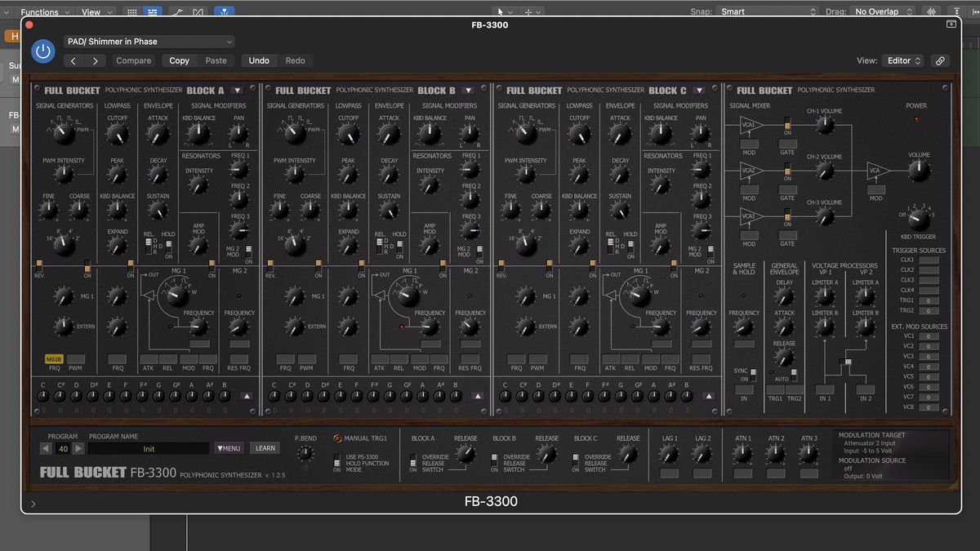Viewport: 980px width, 551px height.
Task: Toggle Sample & Hold SYNC switch
Action: [753, 374]
